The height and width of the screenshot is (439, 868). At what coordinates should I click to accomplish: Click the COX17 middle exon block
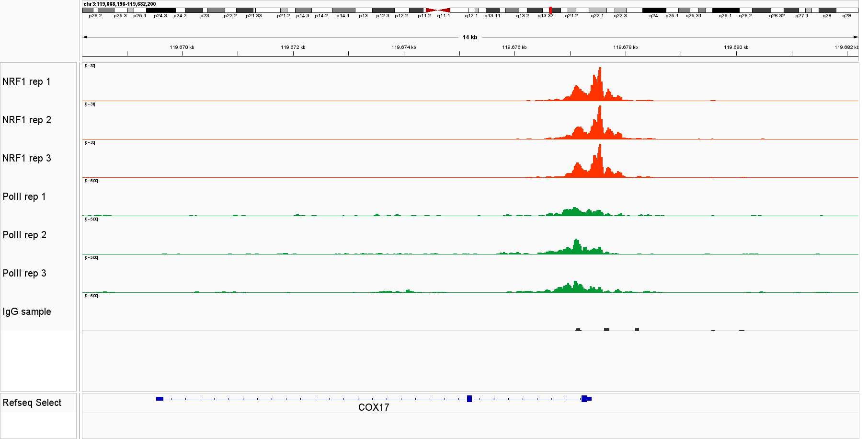pyautogui.click(x=469, y=399)
